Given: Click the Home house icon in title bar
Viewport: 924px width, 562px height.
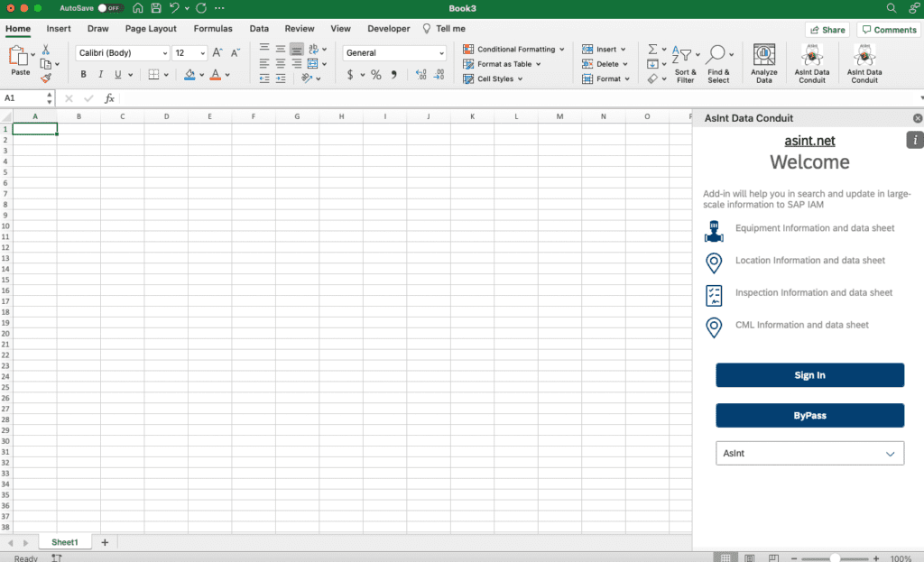Looking at the screenshot, I should point(138,8).
